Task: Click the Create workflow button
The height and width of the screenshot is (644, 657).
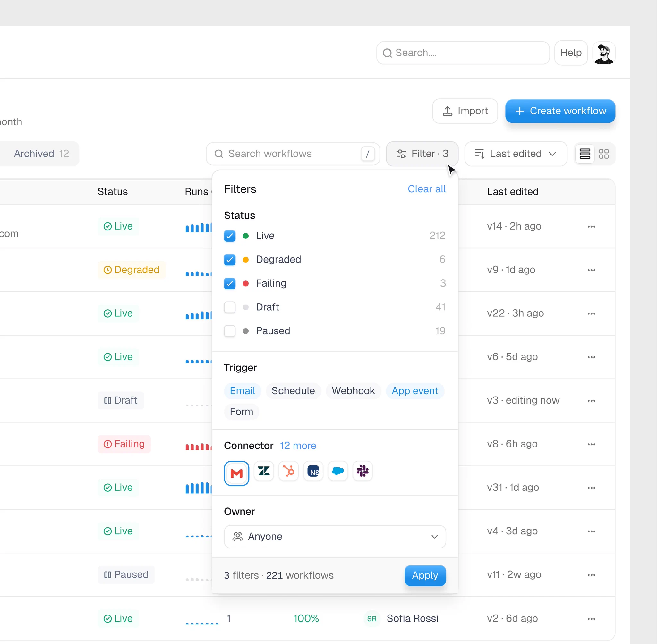Action: (x=560, y=111)
